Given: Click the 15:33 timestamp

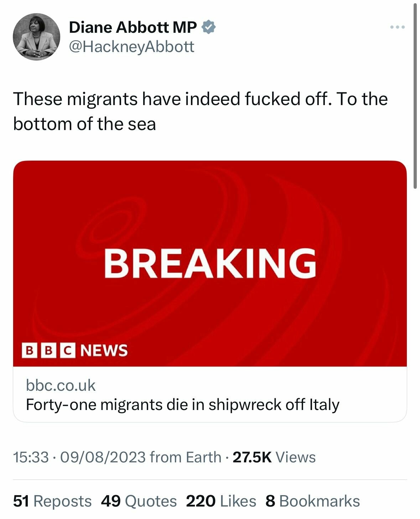Looking at the screenshot, I should pyautogui.click(x=31, y=457).
